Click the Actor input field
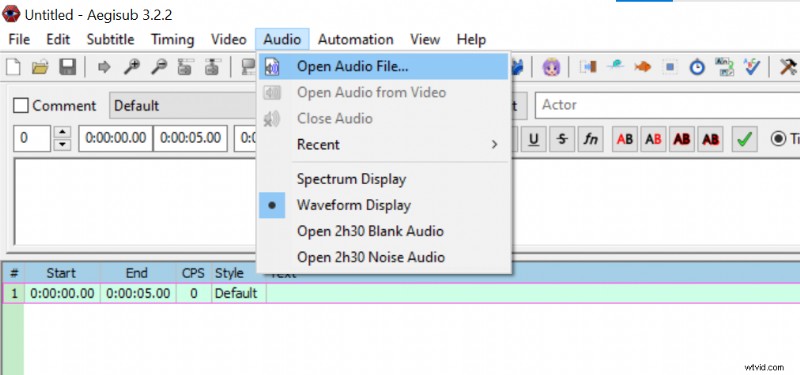The height and width of the screenshot is (375, 800). tap(667, 105)
